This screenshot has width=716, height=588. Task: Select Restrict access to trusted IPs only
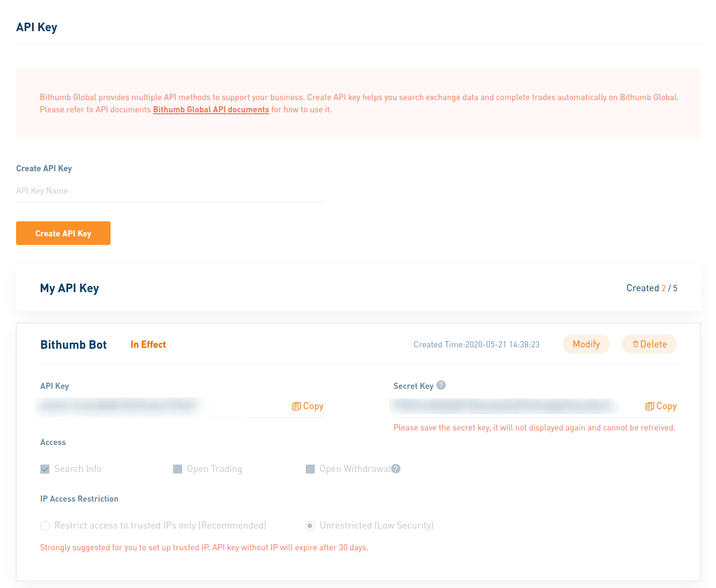coord(45,526)
